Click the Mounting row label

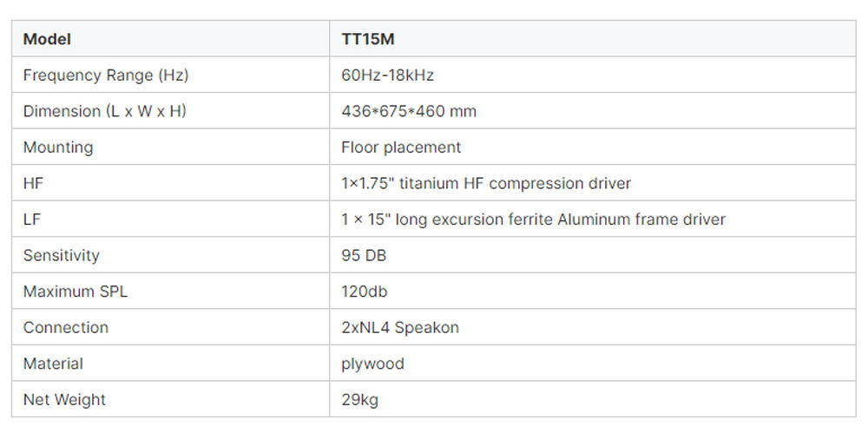tap(58, 147)
